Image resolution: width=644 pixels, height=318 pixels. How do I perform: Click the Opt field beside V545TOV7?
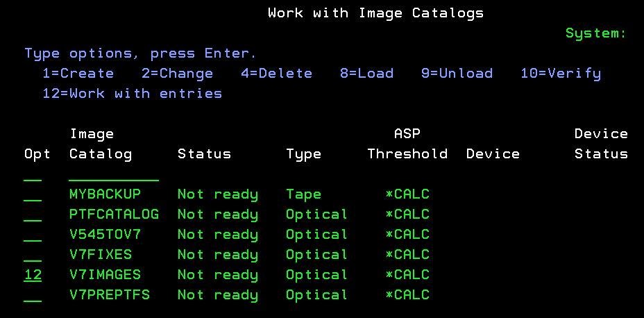(x=33, y=235)
